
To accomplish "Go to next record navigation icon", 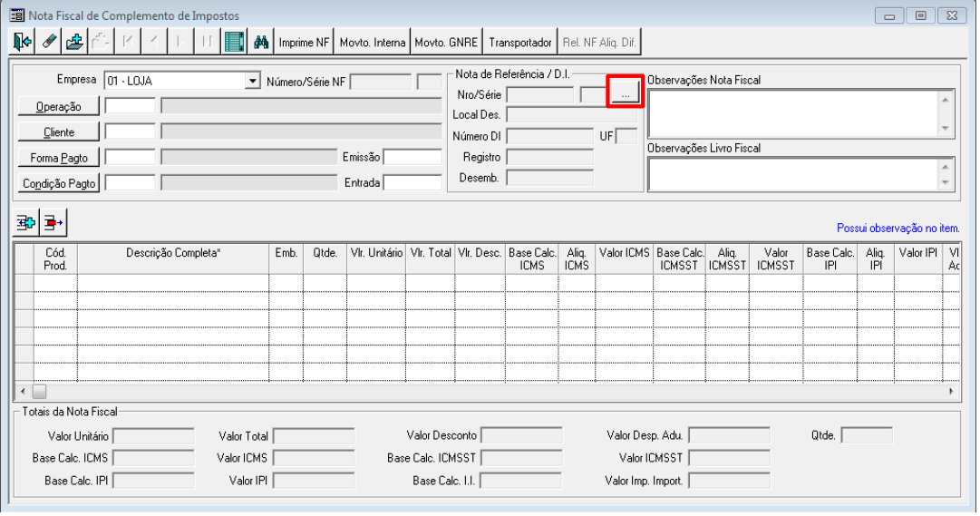I will (x=180, y=42).
